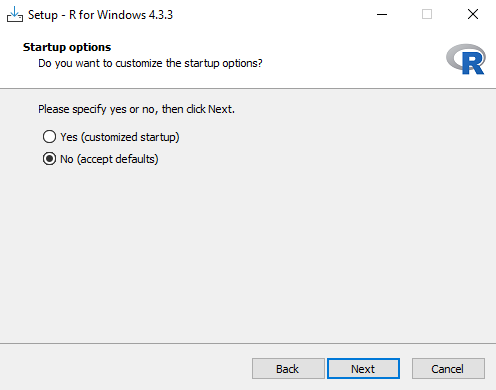Viewport: 496px width, 390px height.
Task: Minimize the R setup window
Action: point(382,14)
